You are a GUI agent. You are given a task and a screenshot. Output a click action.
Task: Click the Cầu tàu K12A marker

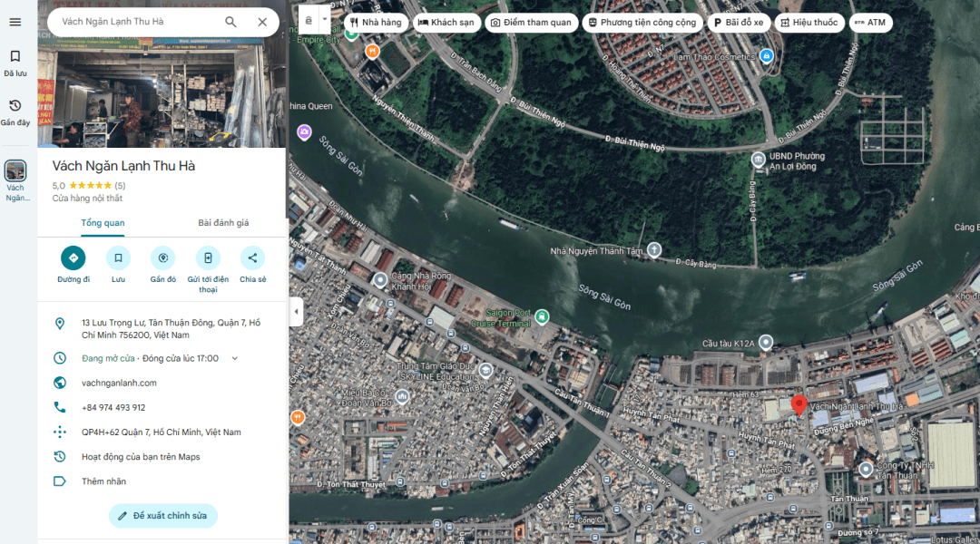pyautogui.click(x=766, y=342)
